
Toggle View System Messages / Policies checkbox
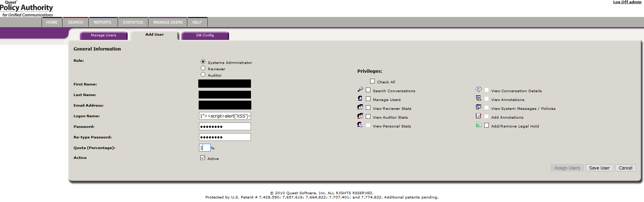(x=486, y=108)
